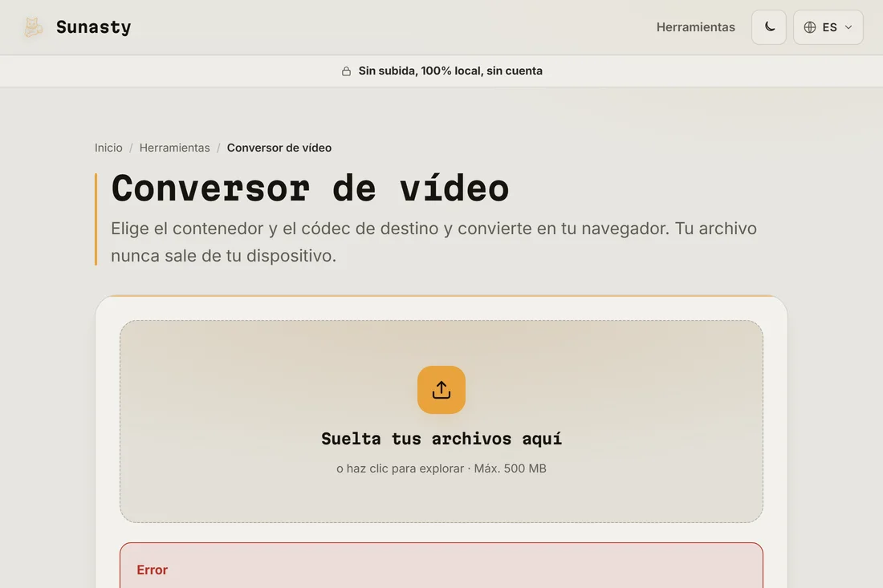Click the Error label in red alert box
Viewport: 883px width, 588px height.
pyautogui.click(x=152, y=570)
